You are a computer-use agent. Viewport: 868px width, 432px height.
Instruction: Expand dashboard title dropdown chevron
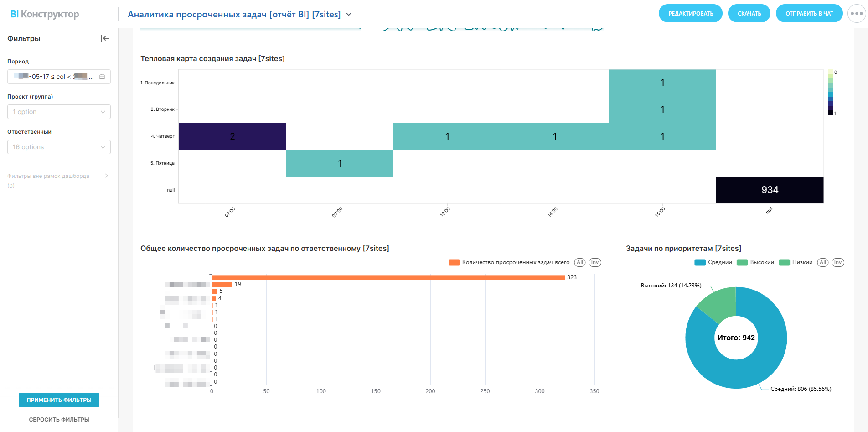(x=349, y=14)
